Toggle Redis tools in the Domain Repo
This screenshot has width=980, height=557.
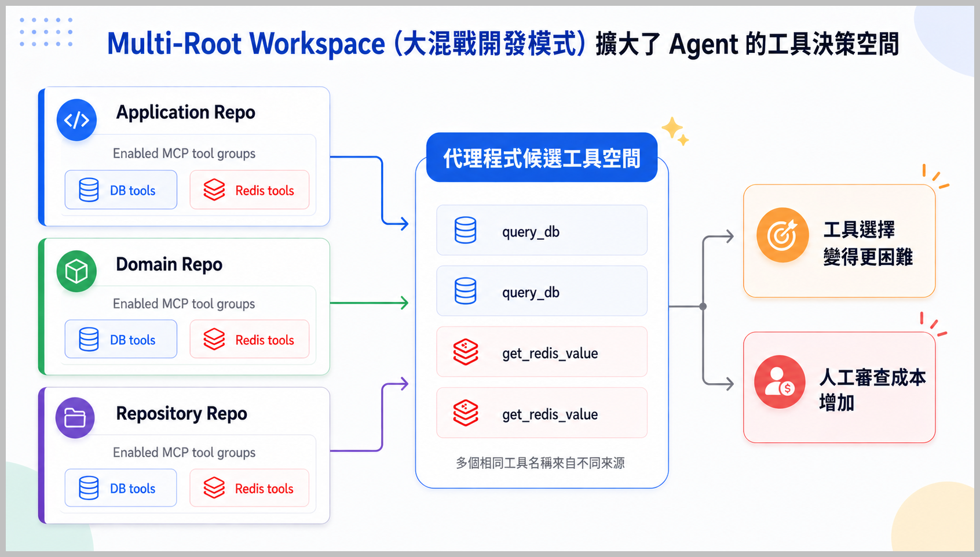click(x=250, y=339)
